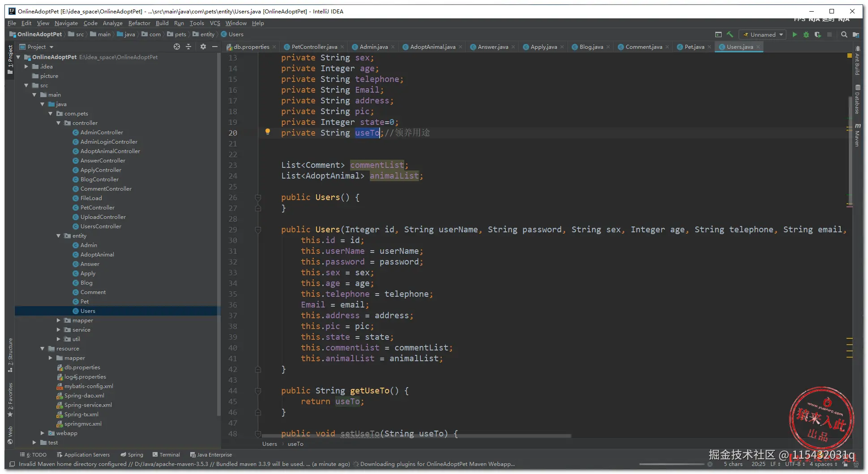Collapse all using Project panel toolbar icon
Viewport: 868px width, 474px height.
tap(188, 47)
